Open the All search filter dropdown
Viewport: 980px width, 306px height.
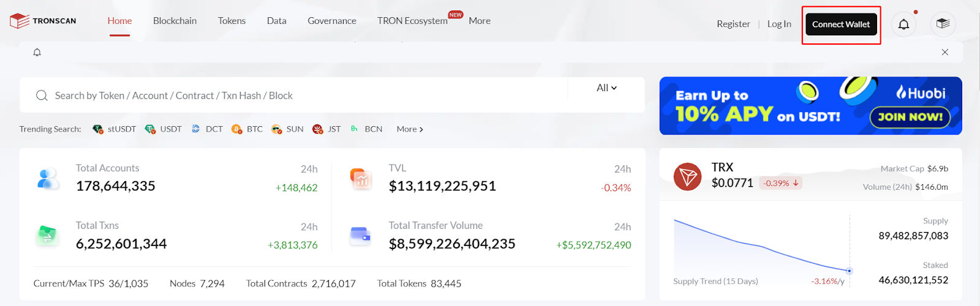(x=606, y=88)
